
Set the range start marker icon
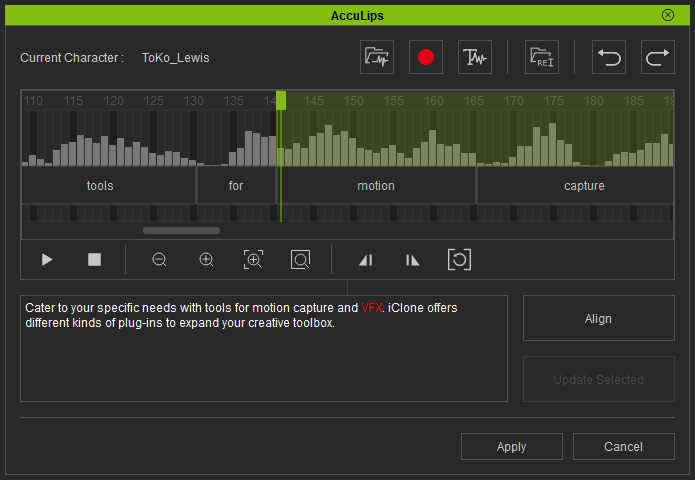(x=365, y=260)
